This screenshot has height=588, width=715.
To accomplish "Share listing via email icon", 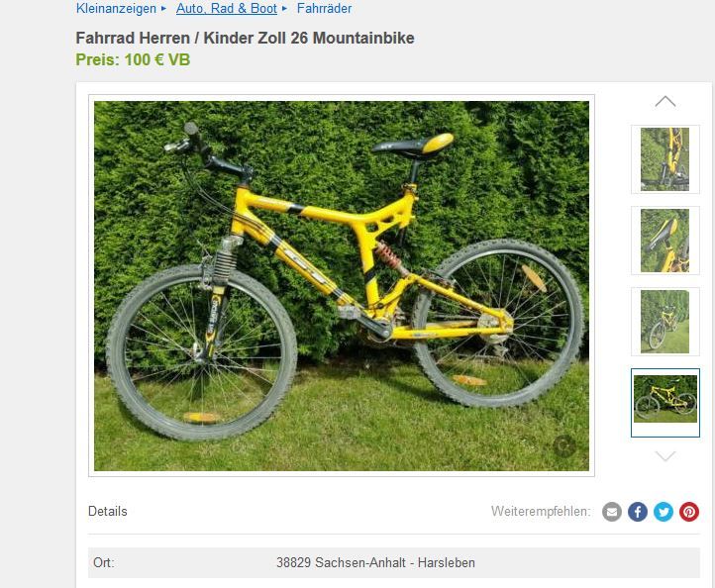I will click(611, 512).
